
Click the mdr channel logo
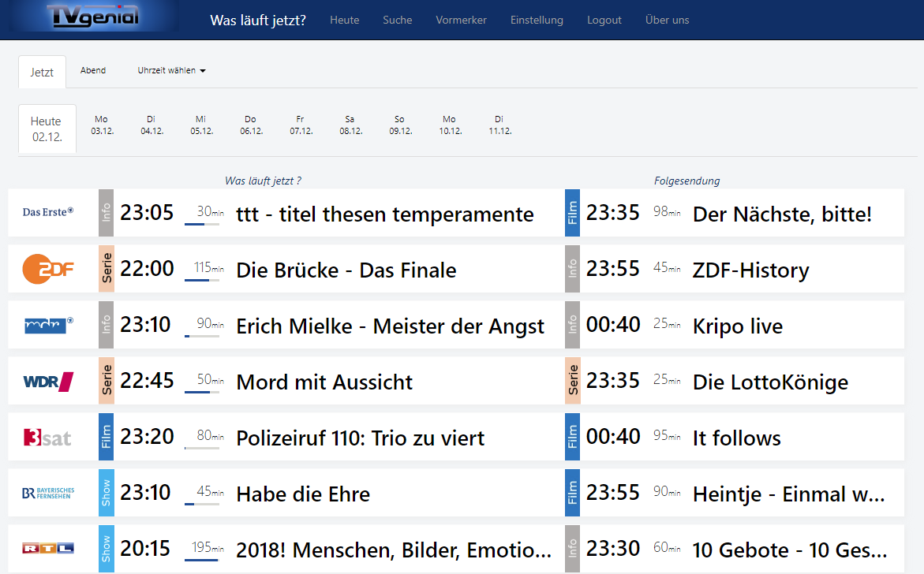(x=47, y=325)
